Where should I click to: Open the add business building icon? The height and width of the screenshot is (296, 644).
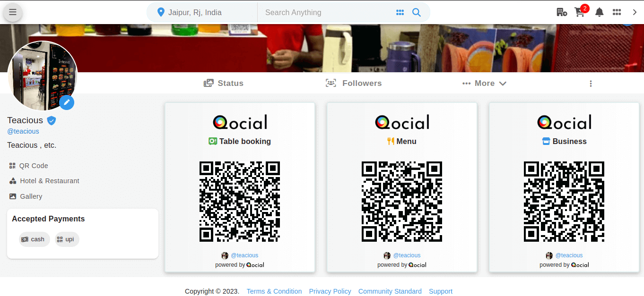pyautogui.click(x=562, y=12)
